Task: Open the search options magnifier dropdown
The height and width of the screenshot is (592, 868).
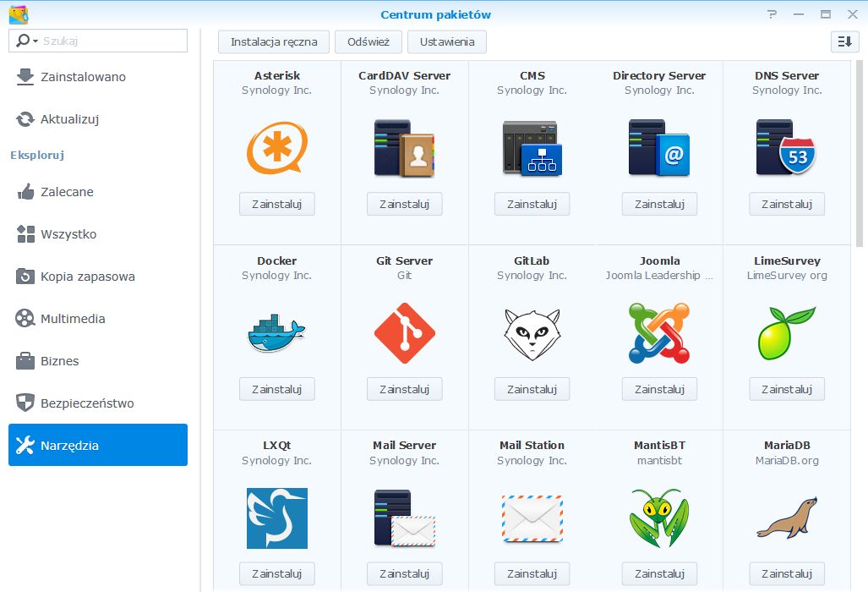Action: (x=26, y=41)
